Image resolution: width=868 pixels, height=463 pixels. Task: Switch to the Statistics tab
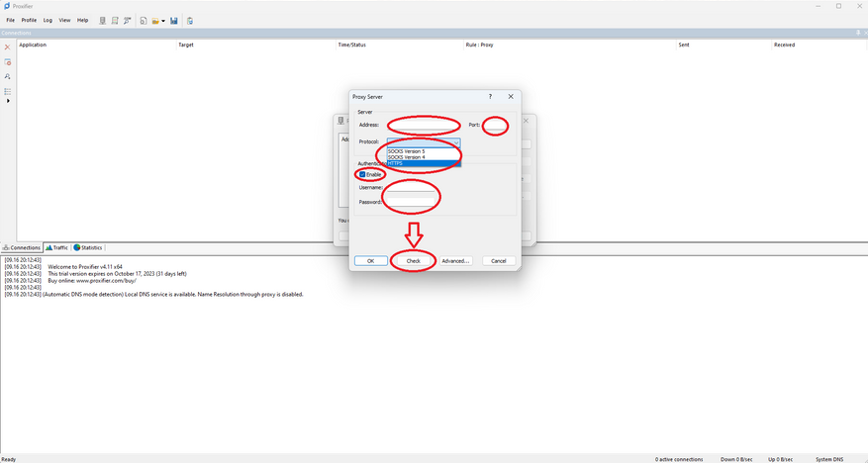pos(88,247)
